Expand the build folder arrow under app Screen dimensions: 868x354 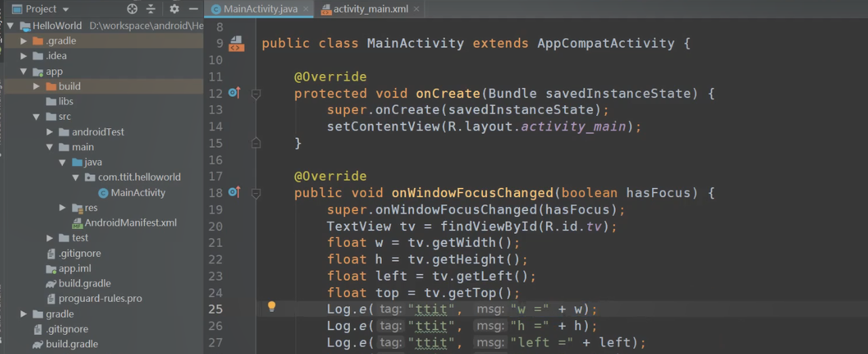point(37,86)
